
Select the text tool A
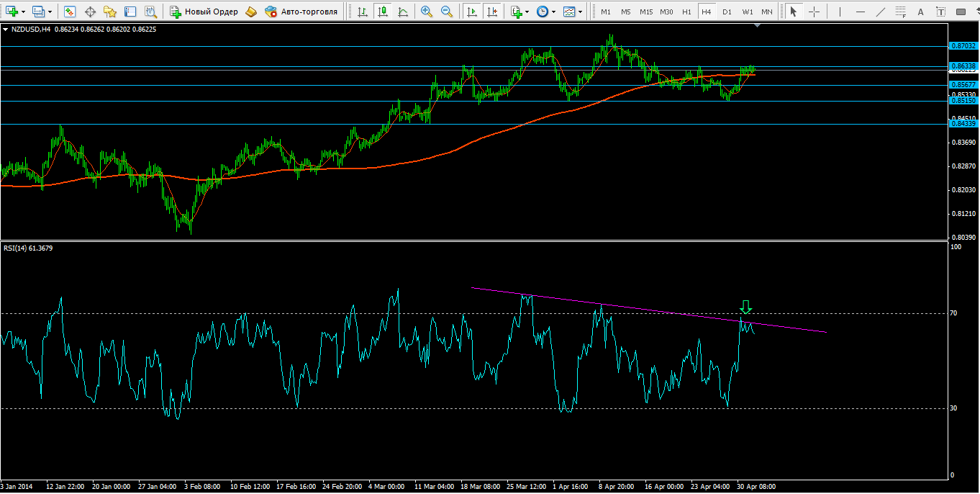pos(921,12)
